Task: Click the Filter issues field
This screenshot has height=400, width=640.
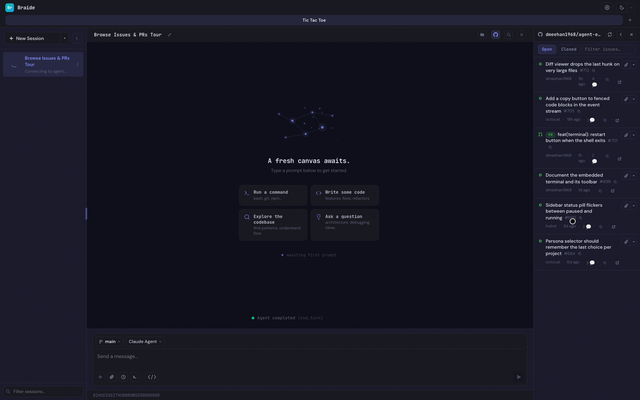Action: [608, 49]
